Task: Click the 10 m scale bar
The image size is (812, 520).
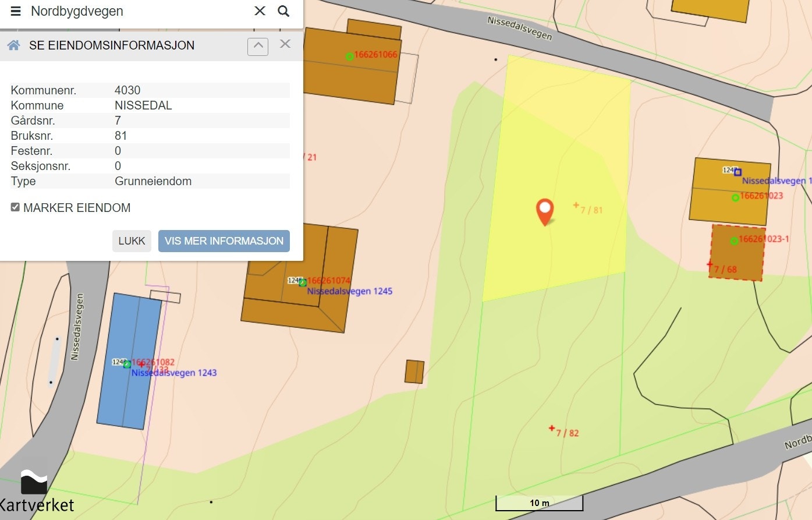Action: [539, 503]
